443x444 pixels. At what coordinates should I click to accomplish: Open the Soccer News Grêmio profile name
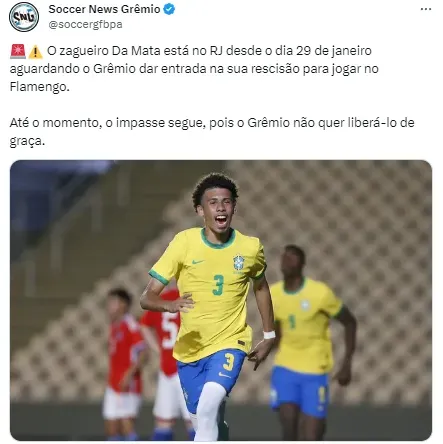coord(104,9)
